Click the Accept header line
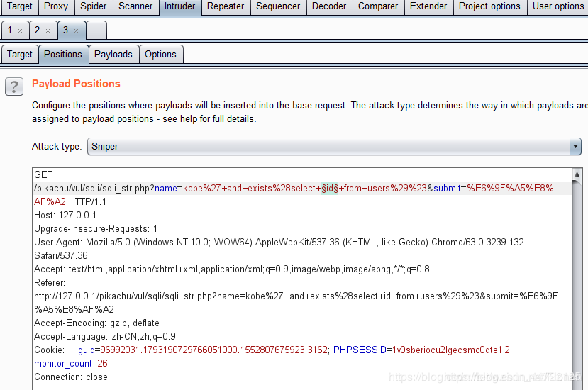Viewport: 588px width, 390px height. [232, 269]
